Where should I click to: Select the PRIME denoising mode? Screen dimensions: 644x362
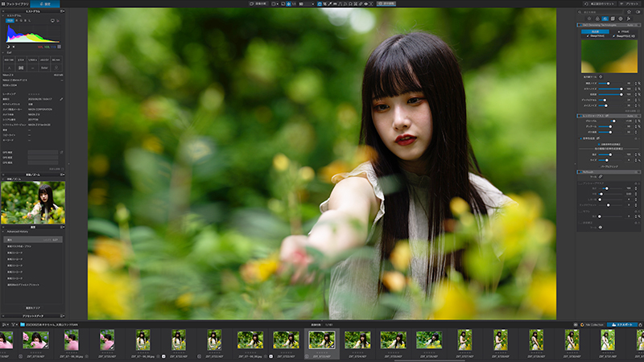(623, 31)
